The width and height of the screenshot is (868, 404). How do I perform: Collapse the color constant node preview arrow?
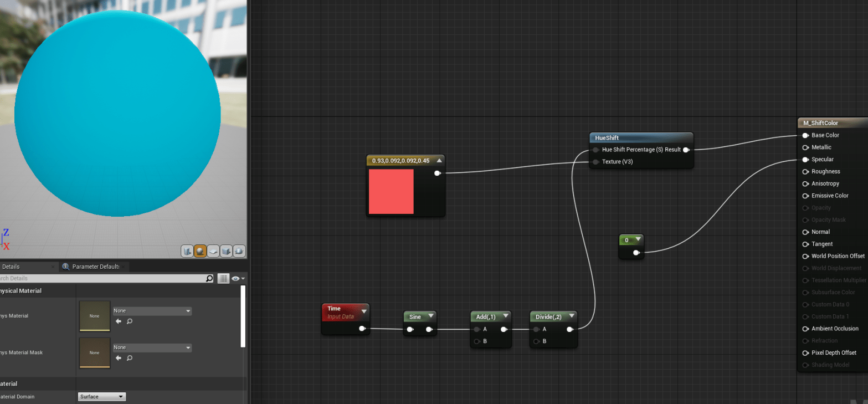tap(439, 161)
